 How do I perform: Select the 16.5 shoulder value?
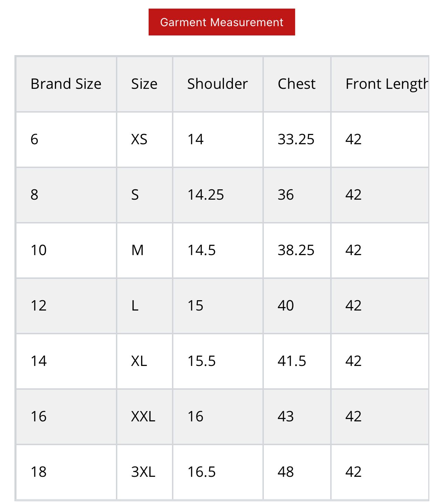pos(201,472)
